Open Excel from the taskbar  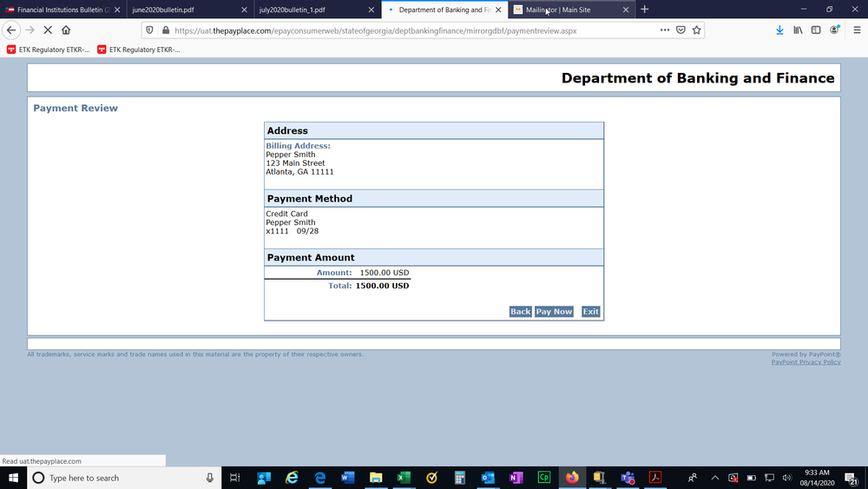click(404, 478)
